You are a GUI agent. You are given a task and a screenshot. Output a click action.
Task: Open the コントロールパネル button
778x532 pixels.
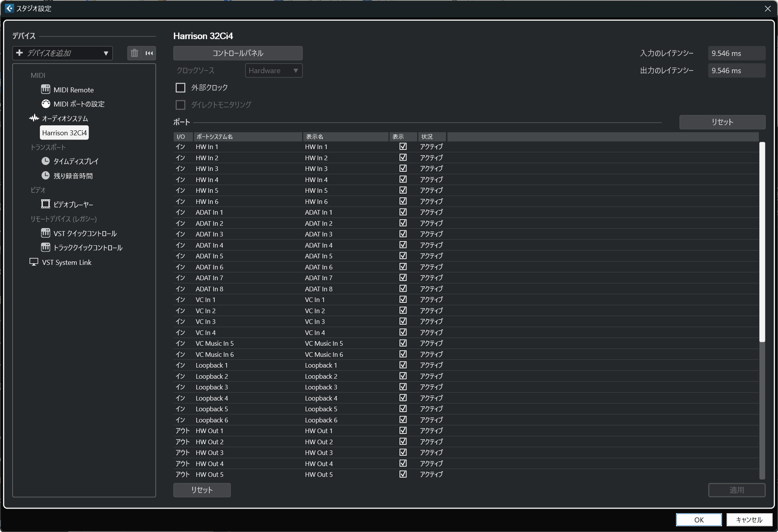click(238, 53)
